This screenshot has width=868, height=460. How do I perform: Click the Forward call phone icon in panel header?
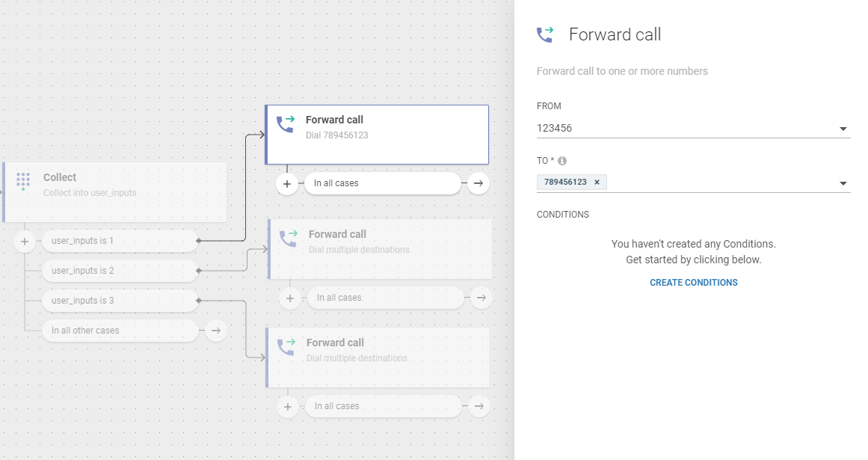[545, 34]
